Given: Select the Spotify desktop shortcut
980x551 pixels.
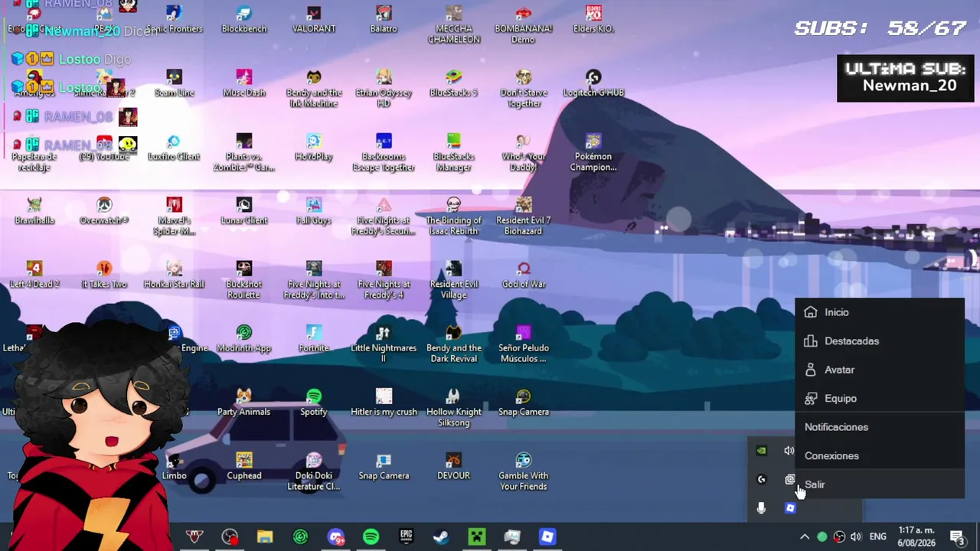Looking at the screenshot, I should 314,403.
